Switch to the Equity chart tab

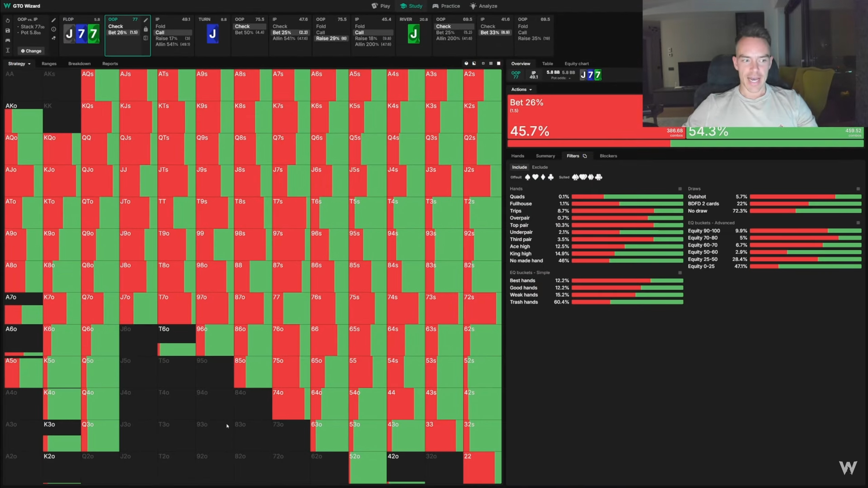576,63
